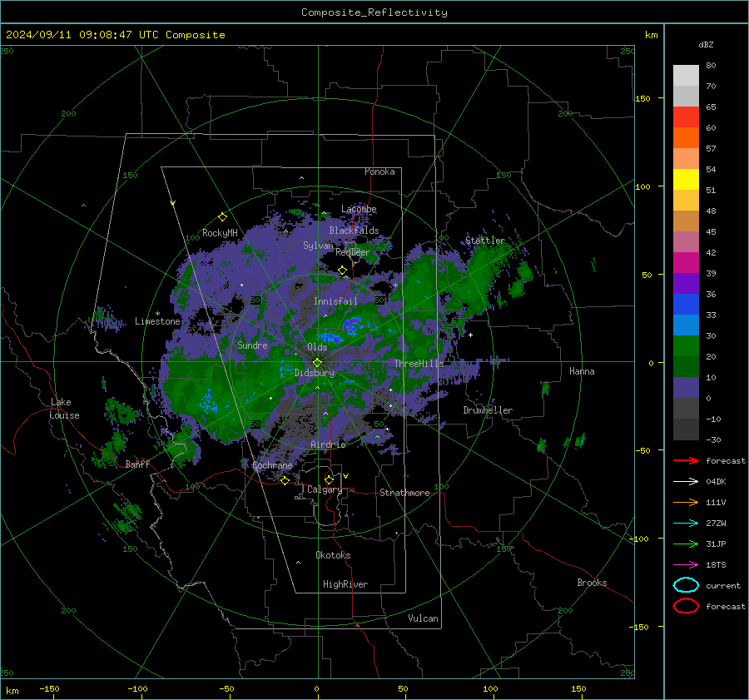This screenshot has width=749, height=700.
Task: Click the Stettler label
Action: [485, 241]
